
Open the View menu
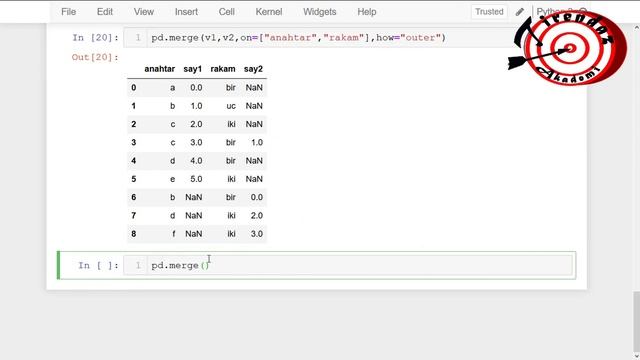(144, 12)
